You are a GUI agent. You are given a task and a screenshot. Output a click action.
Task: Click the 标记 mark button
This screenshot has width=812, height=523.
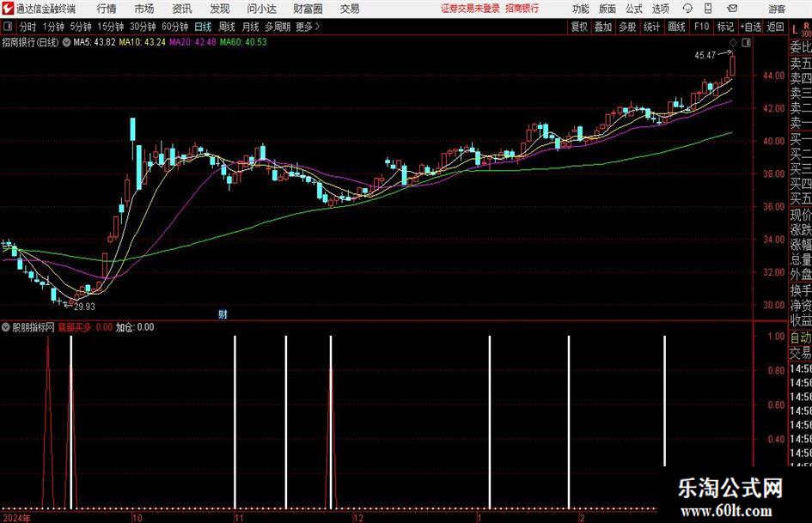[x=725, y=27]
